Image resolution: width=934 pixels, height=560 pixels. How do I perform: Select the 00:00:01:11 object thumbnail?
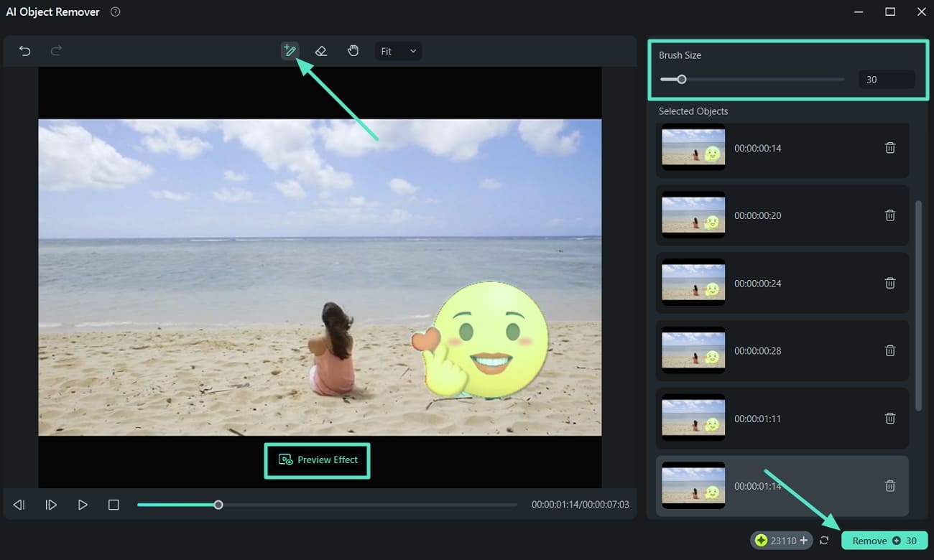pos(693,417)
